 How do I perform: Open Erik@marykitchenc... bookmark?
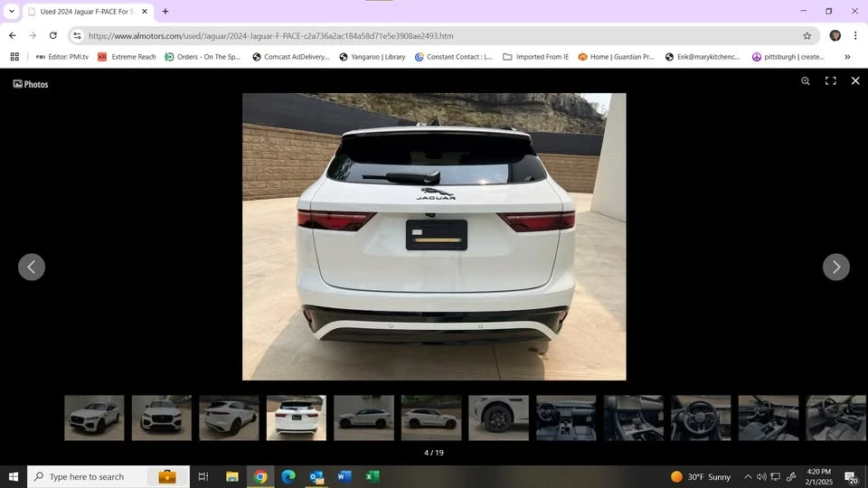[702, 56]
